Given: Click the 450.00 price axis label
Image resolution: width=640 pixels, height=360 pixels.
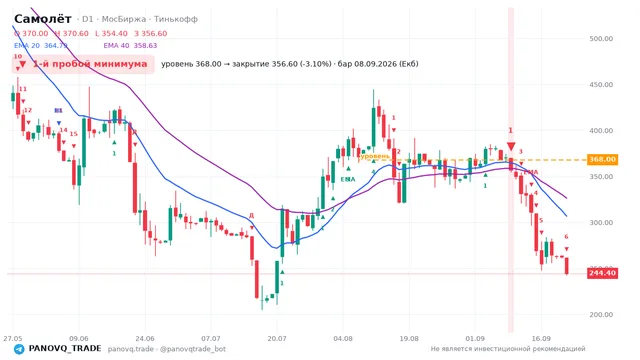Looking at the screenshot, I should click(x=601, y=84).
